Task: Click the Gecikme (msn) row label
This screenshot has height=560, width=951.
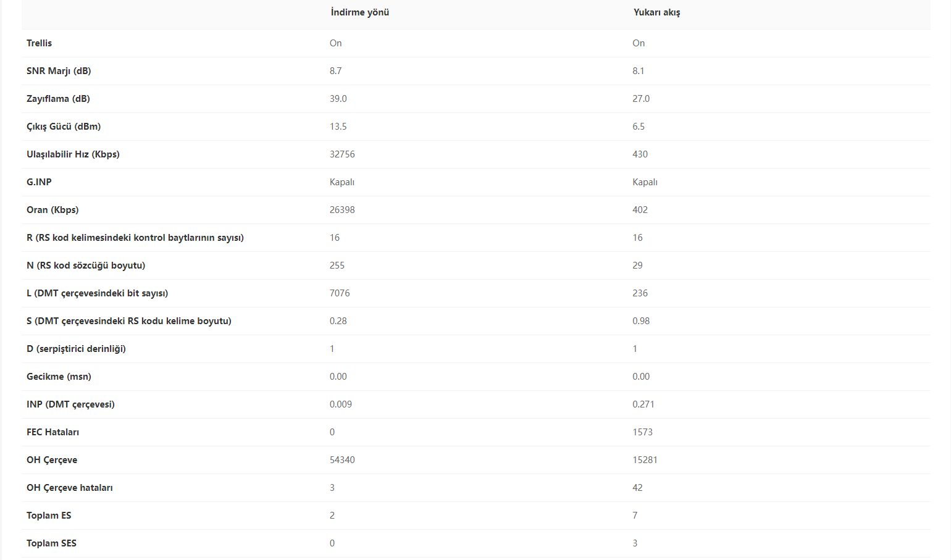Action: (x=59, y=377)
